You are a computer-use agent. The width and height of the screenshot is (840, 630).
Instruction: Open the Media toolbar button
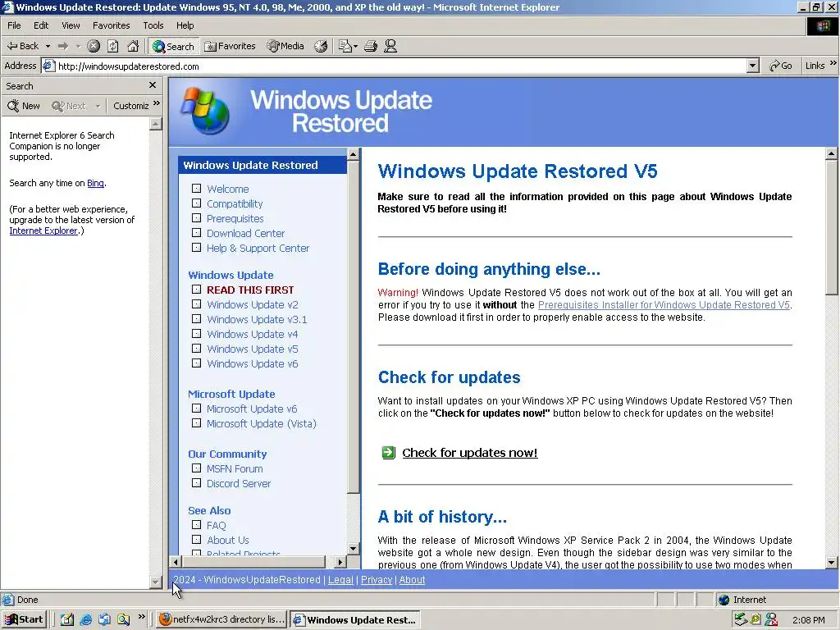tap(285, 46)
